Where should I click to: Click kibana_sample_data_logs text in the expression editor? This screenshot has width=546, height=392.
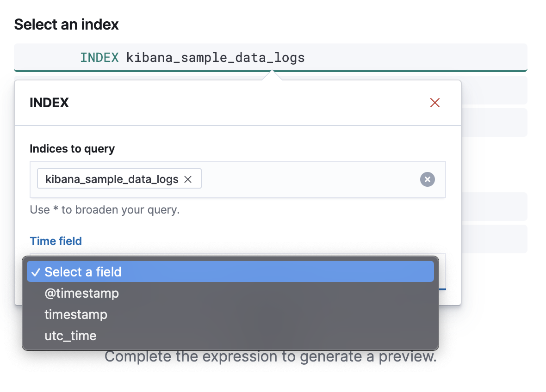pos(215,57)
